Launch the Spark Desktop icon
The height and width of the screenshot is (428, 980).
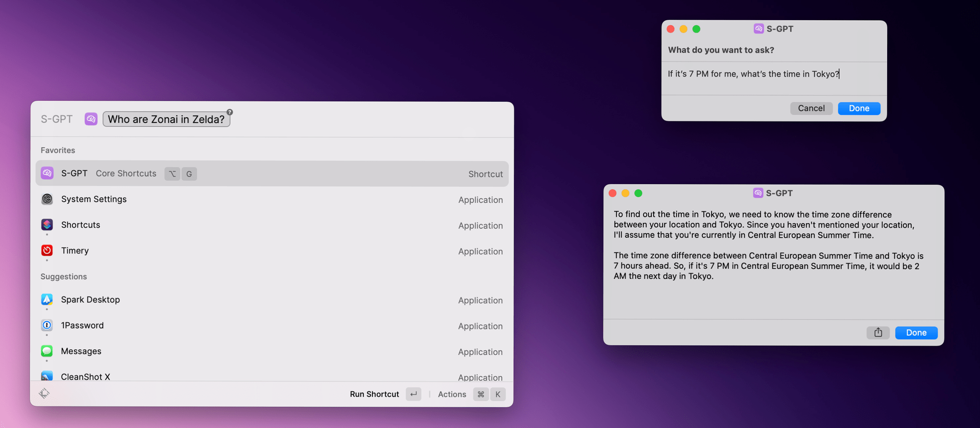pos(47,299)
